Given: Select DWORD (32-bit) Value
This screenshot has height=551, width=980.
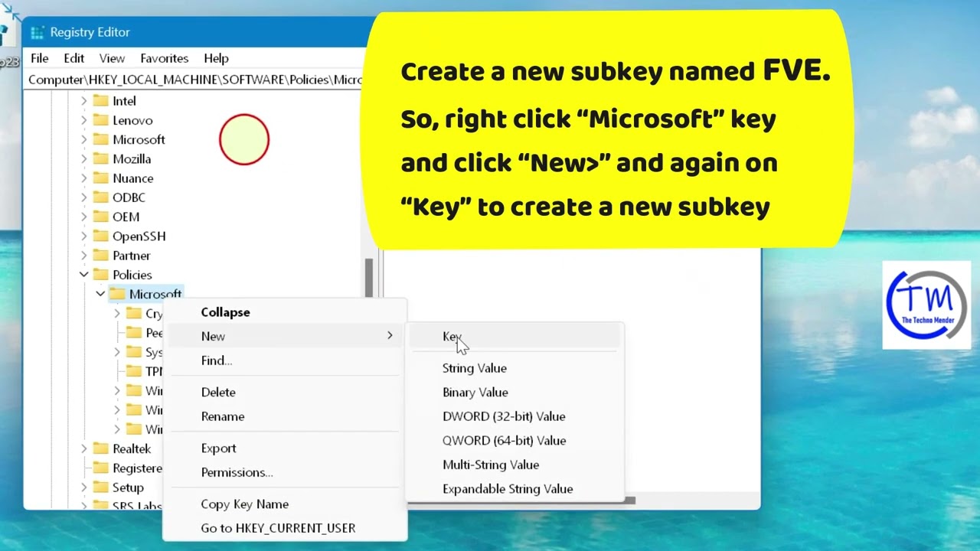Looking at the screenshot, I should coord(514,416).
